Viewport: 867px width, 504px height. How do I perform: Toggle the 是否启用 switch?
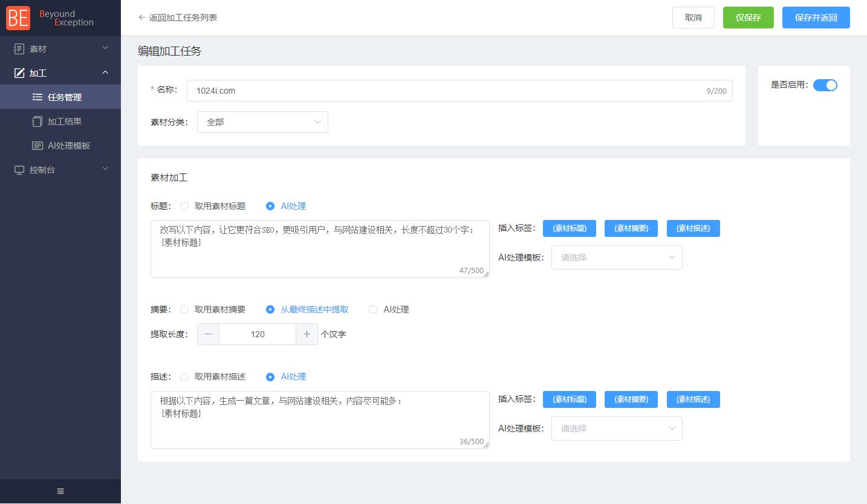coord(825,85)
